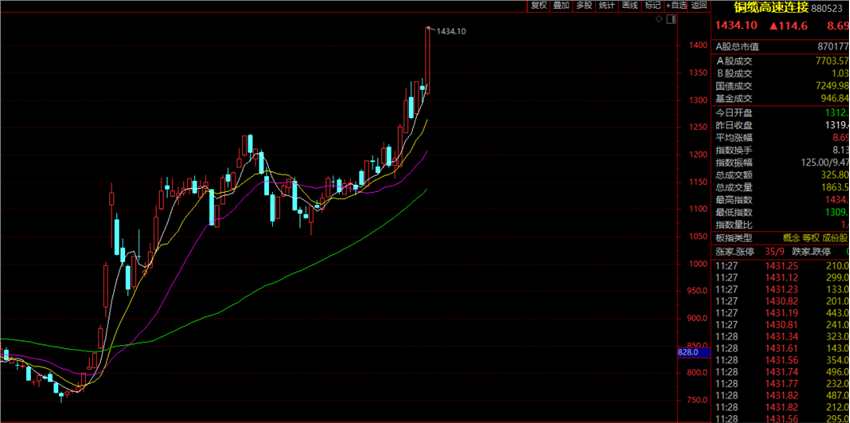Select the A股总市值 row
The width and height of the screenshot is (850, 423).
click(x=781, y=47)
